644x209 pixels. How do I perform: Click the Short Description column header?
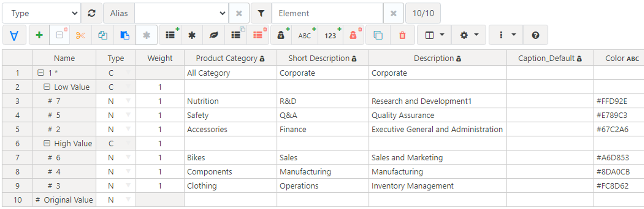pyautogui.click(x=323, y=58)
